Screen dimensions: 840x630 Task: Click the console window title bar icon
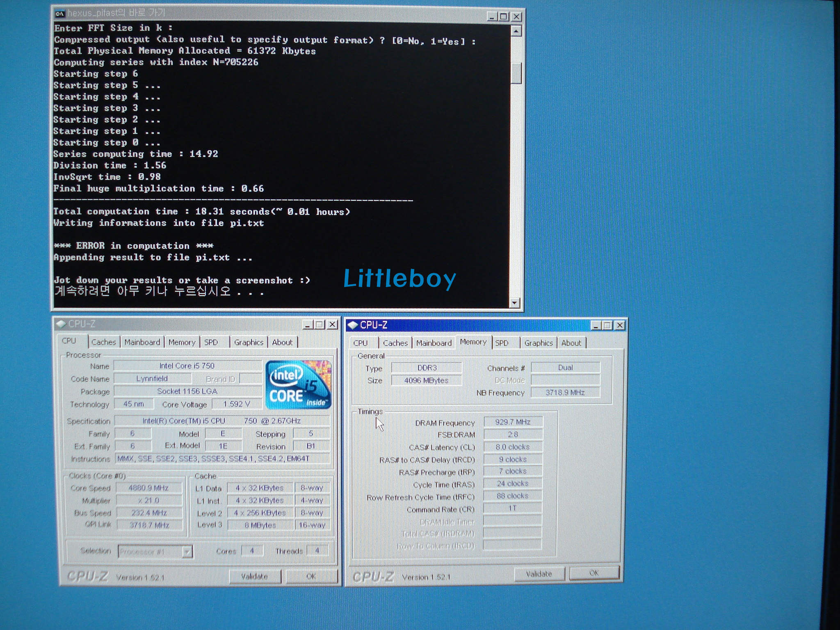pos(60,14)
